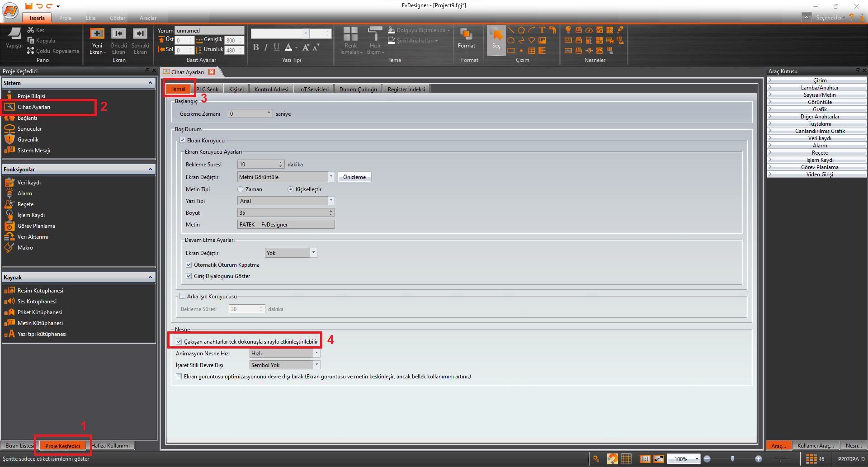Viewport: 868px width, 467px height.
Task: Switch to the PLC Senk tab
Action: click(x=207, y=90)
